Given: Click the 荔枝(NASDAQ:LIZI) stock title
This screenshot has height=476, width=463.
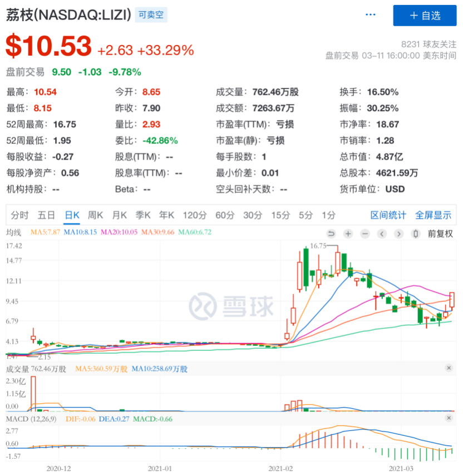Looking at the screenshot, I should click(x=68, y=15).
